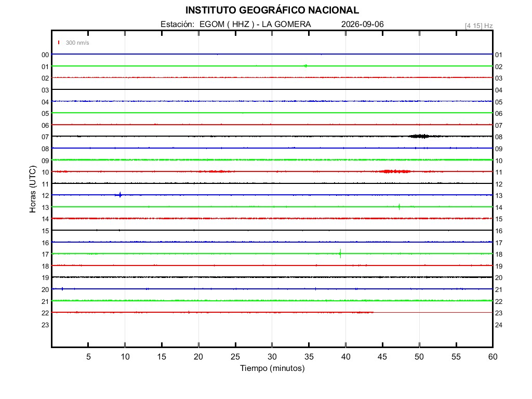
Task: Click the small green event on the 01 trace
Action: (x=305, y=66)
